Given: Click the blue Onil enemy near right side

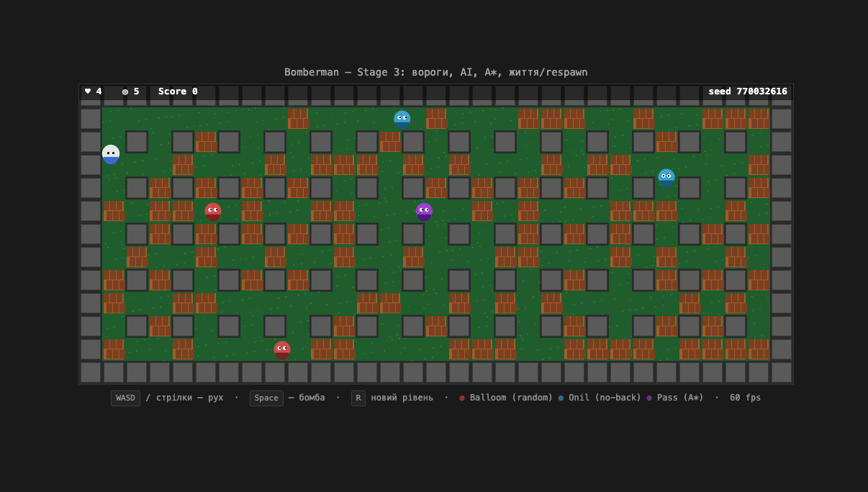Looking at the screenshot, I should (x=666, y=178).
